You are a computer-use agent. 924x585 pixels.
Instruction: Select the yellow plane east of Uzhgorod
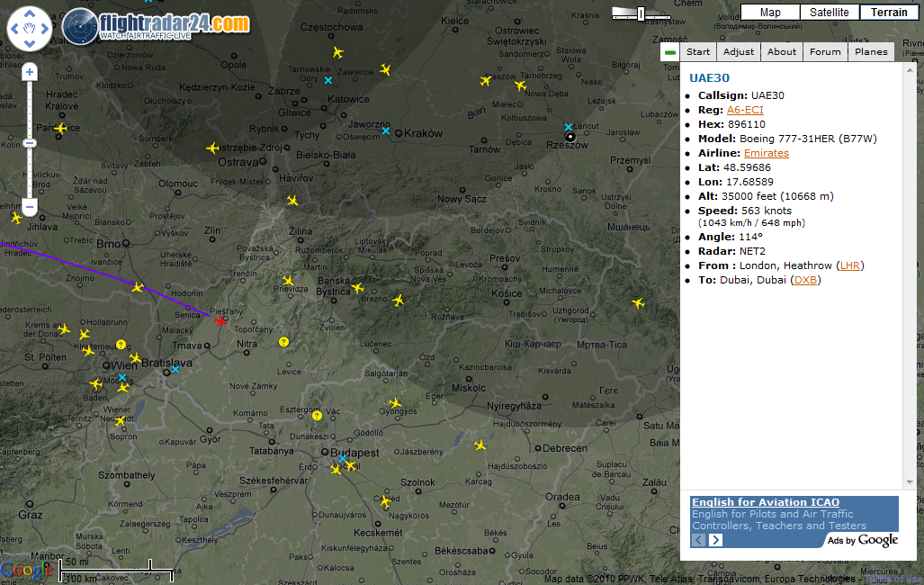pyautogui.click(x=638, y=303)
